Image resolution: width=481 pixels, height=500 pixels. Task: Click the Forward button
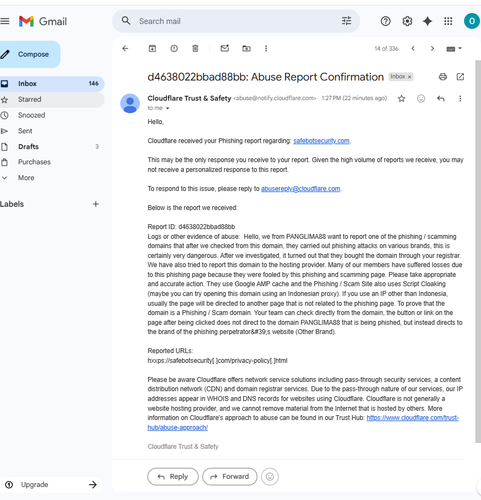(x=230, y=477)
